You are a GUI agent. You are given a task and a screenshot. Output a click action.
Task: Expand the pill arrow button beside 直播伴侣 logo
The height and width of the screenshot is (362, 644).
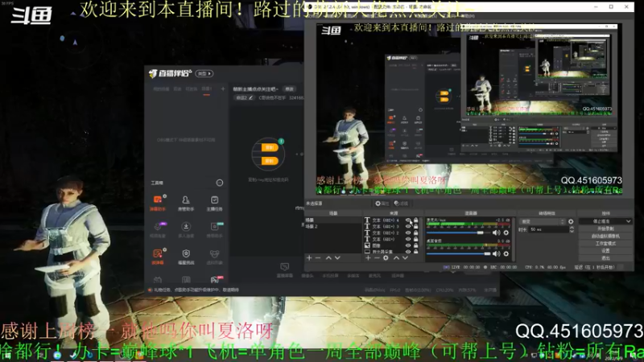coord(204,73)
